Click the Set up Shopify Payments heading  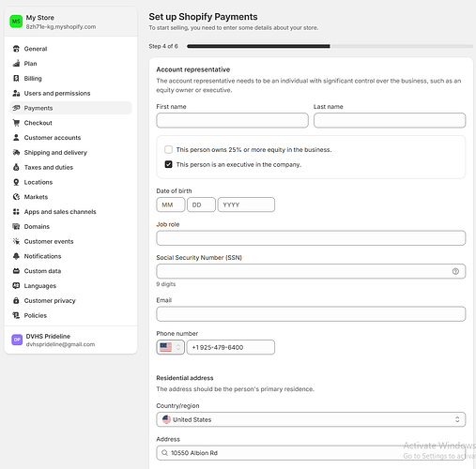pyautogui.click(x=203, y=17)
